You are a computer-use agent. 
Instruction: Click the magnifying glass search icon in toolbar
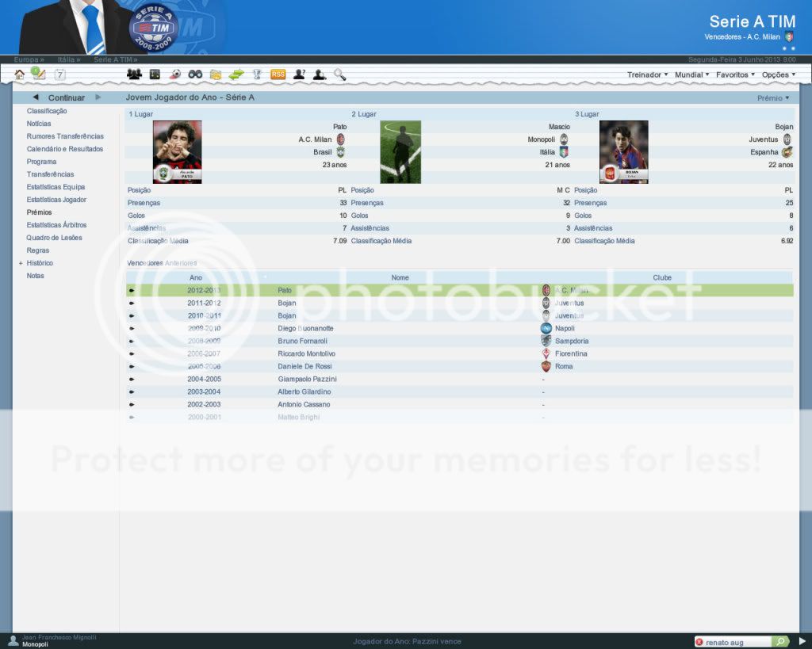point(339,74)
